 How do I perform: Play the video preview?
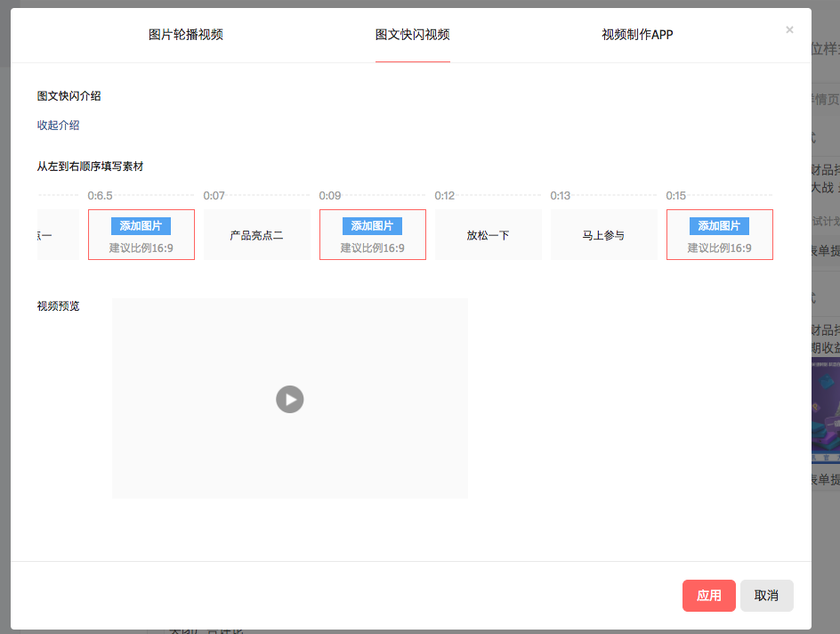coord(290,399)
